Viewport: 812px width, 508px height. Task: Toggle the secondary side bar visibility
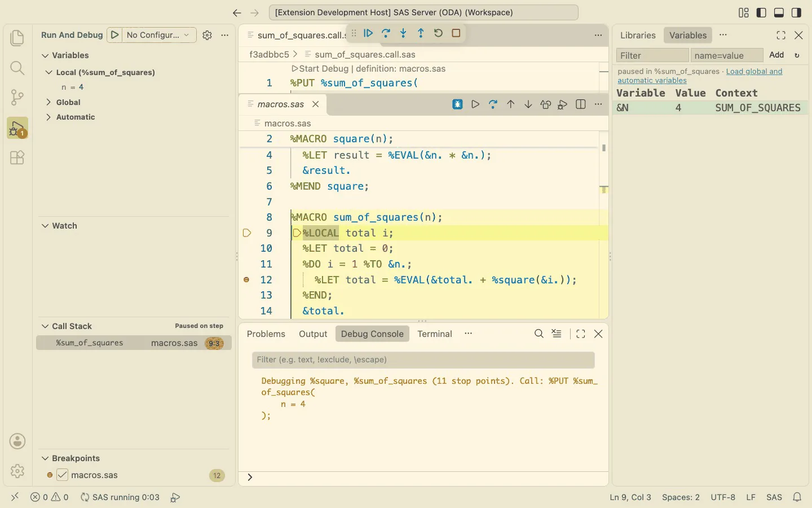(x=796, y=12)
